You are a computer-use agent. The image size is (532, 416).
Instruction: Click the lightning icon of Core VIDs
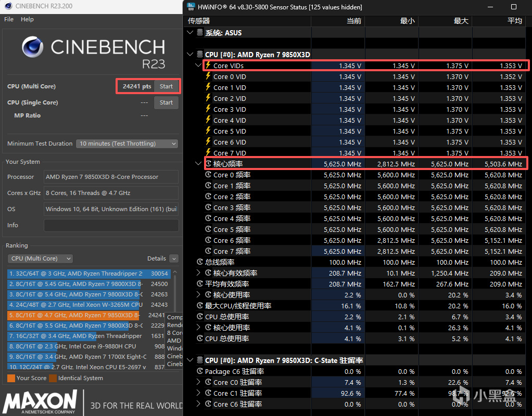click(208, 65)
